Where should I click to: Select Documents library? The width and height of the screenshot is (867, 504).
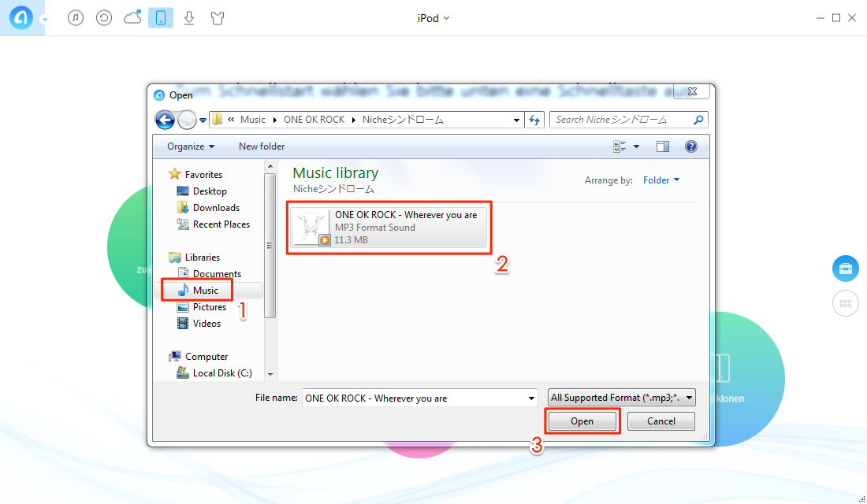tap(209, 274)
